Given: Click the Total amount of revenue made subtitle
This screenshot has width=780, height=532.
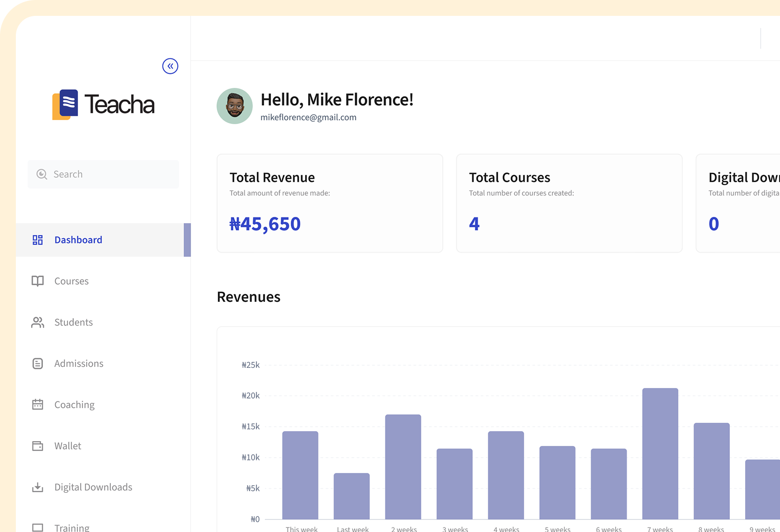Looking at the screenshot, I should (x=280, y=193).
